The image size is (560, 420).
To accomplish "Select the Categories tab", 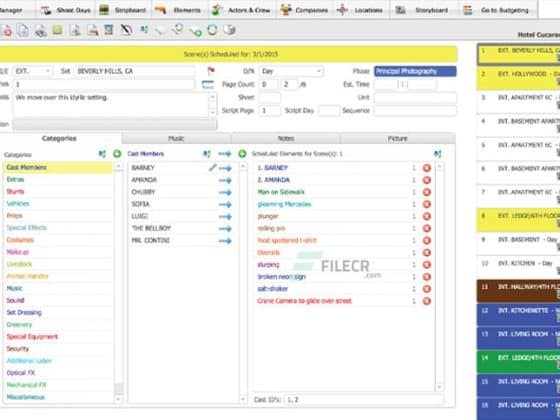I will (59, 139).
